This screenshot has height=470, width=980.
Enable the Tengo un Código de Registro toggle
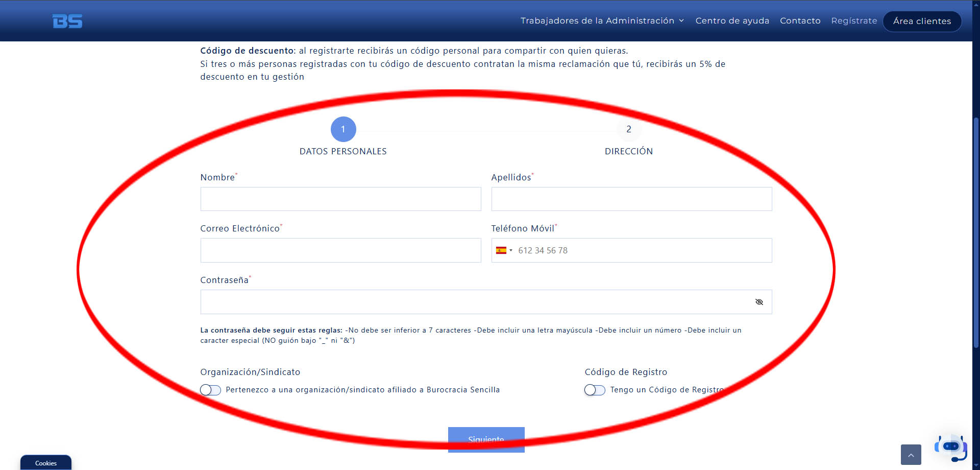tap(595, 390)
